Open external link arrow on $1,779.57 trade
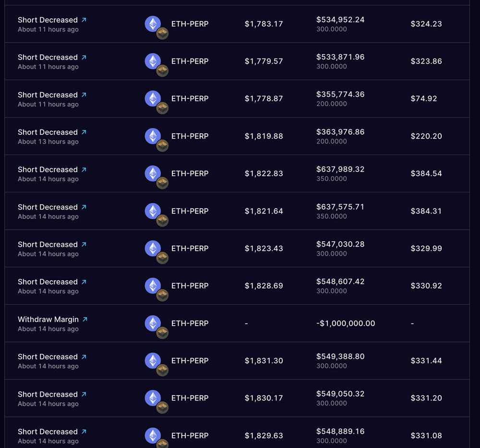This screenshot has height=448, width=480. [x=84, y=57]
